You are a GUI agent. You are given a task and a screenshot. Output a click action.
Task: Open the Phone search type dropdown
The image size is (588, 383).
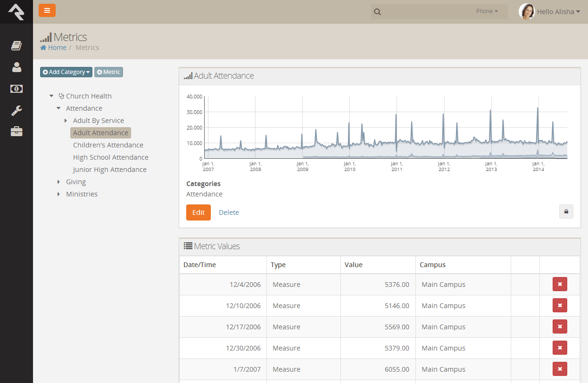click(487, 11)
